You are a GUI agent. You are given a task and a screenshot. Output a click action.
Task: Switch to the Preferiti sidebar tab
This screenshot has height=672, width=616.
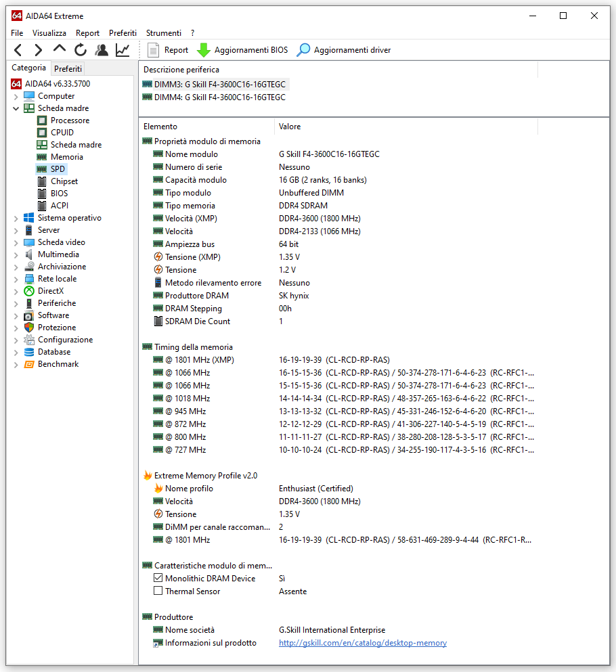tap(68, 68)
